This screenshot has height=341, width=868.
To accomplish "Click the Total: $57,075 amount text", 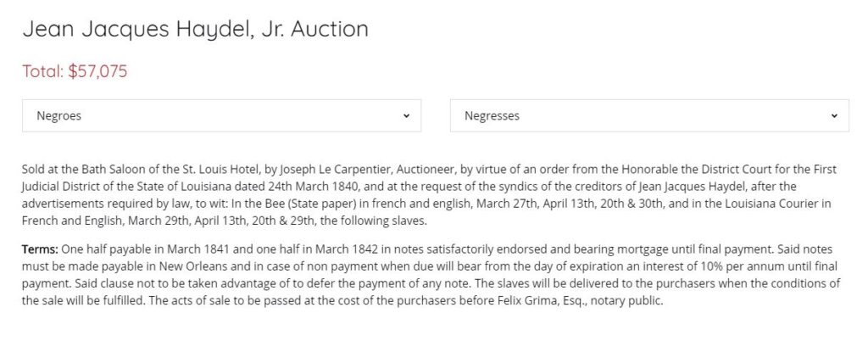I will coord(75,71).
